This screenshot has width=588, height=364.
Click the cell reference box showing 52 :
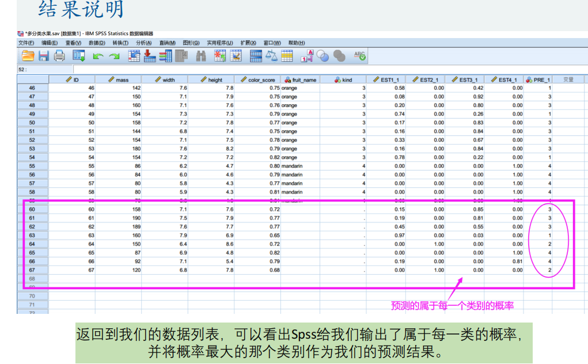44,69
